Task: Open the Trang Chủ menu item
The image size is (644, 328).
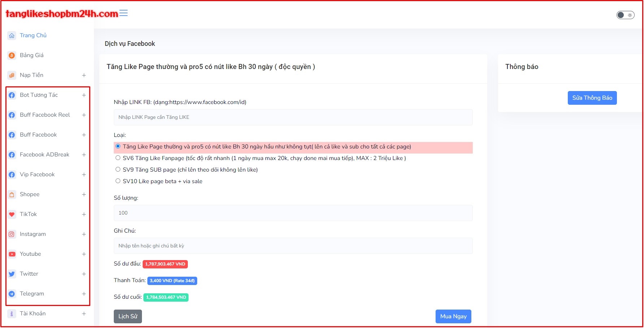Action: 33,35
